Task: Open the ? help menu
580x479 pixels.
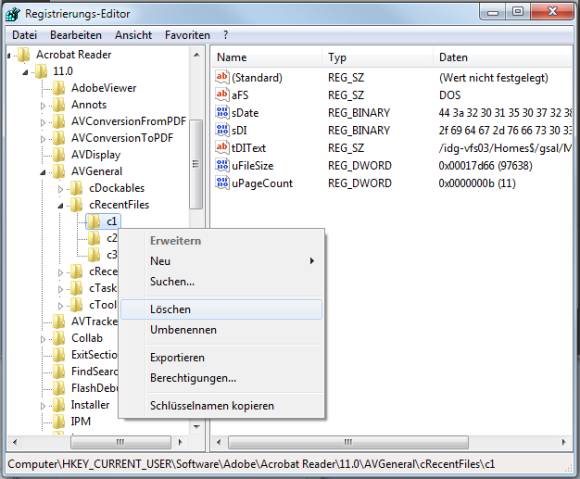Action: (x=226, y=35)
